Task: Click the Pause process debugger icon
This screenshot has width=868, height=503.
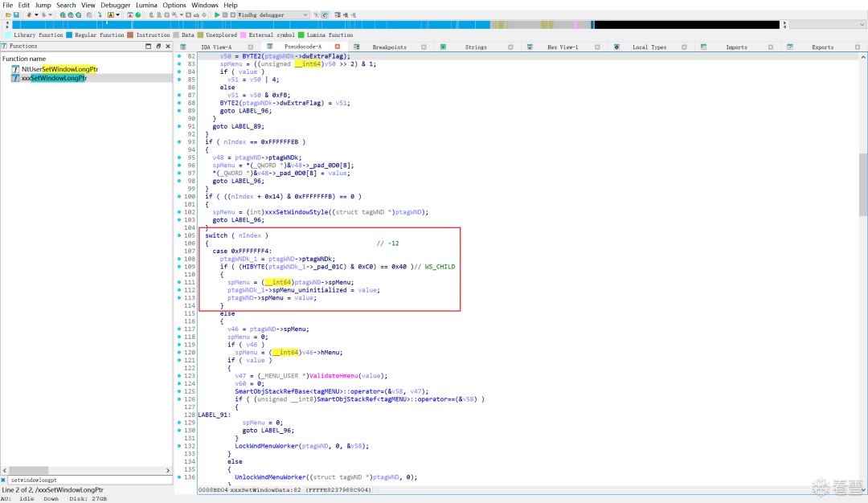Action: pyautogui.click(x=226, y=14)
